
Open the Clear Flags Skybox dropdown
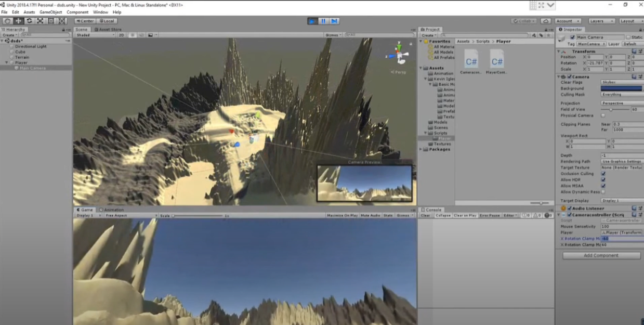click(x=622, y=82)
